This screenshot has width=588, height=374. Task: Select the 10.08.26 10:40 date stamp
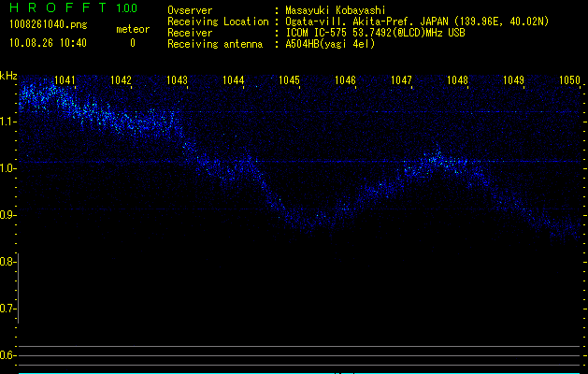pos(48,43)
